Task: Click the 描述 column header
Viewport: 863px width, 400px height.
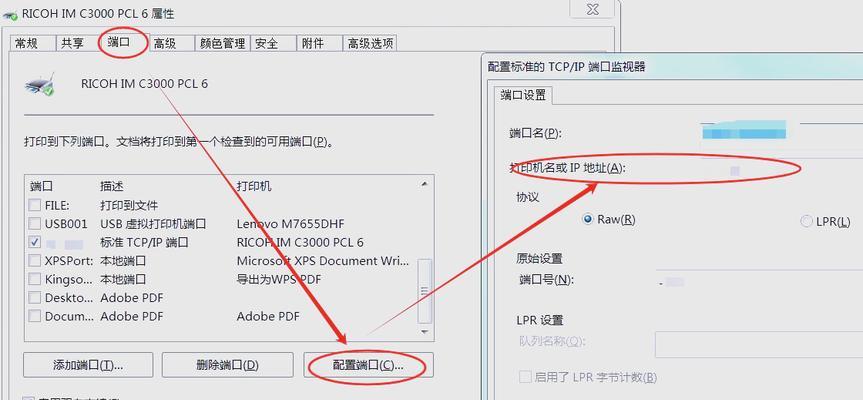Action: [x=112, y=186]
